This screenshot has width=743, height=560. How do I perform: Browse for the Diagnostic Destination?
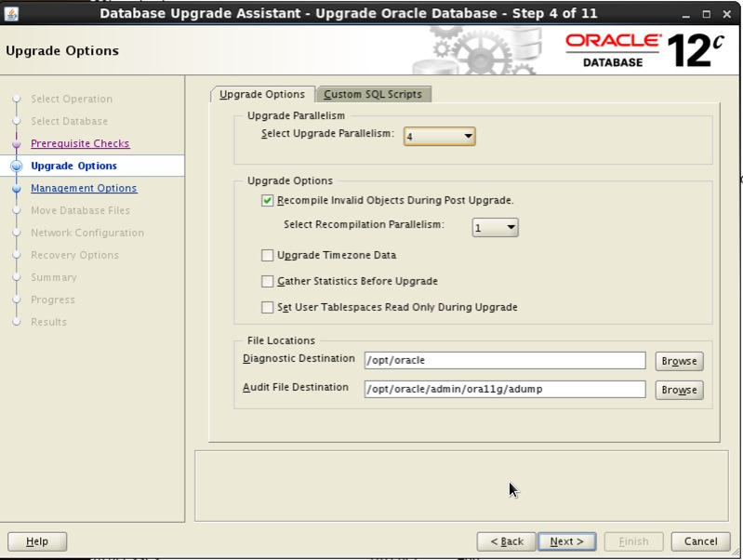coord(679,361)
